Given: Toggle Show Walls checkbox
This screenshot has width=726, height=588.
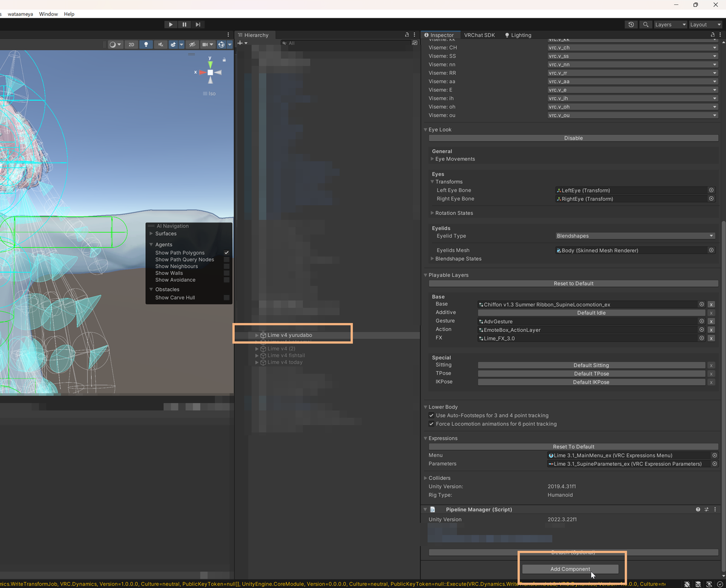Looking at the screenshot, I should (226, 273).
